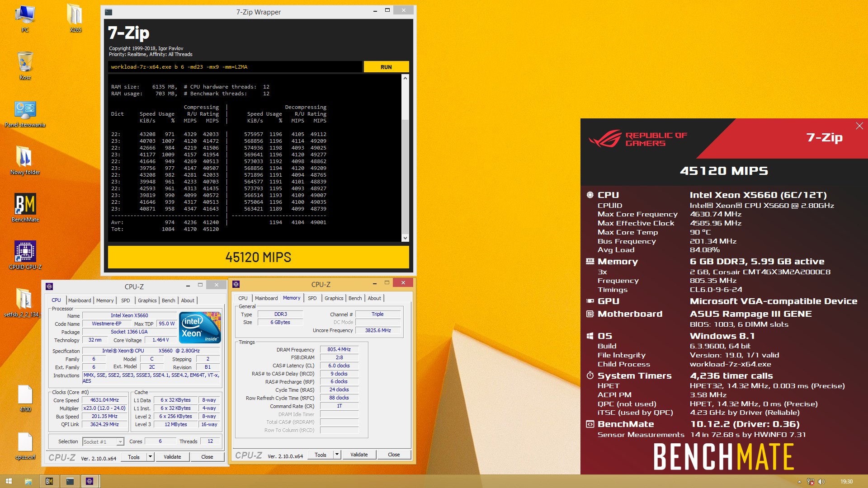
Task: Switch to CPU-Z taskbar button
Action: pos(90,481)
